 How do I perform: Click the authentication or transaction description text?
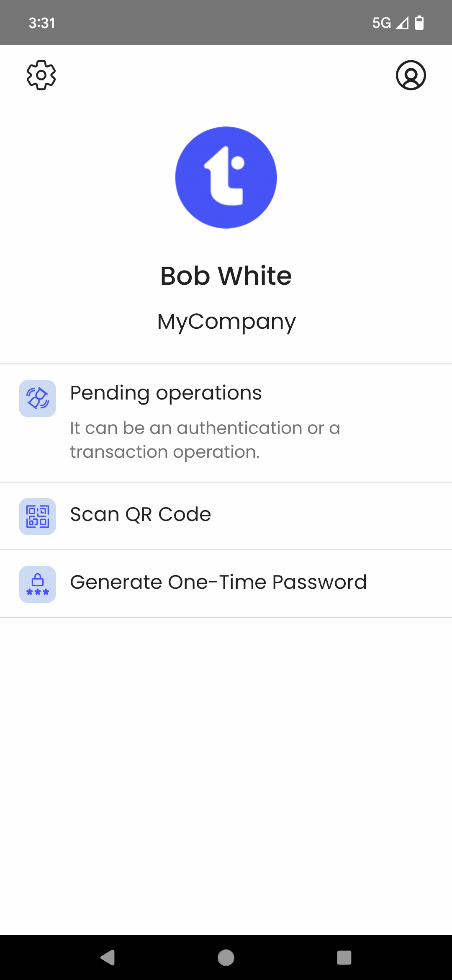click(205, 440)
